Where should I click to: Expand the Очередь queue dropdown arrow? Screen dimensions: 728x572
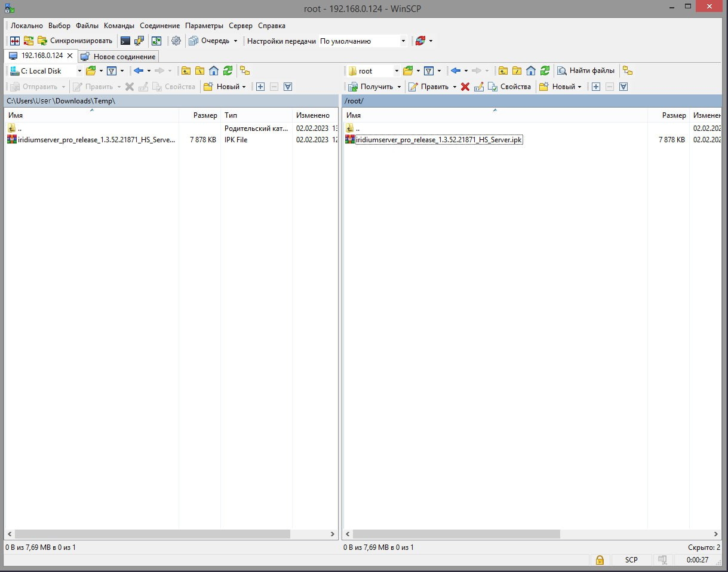coord(235,41)
